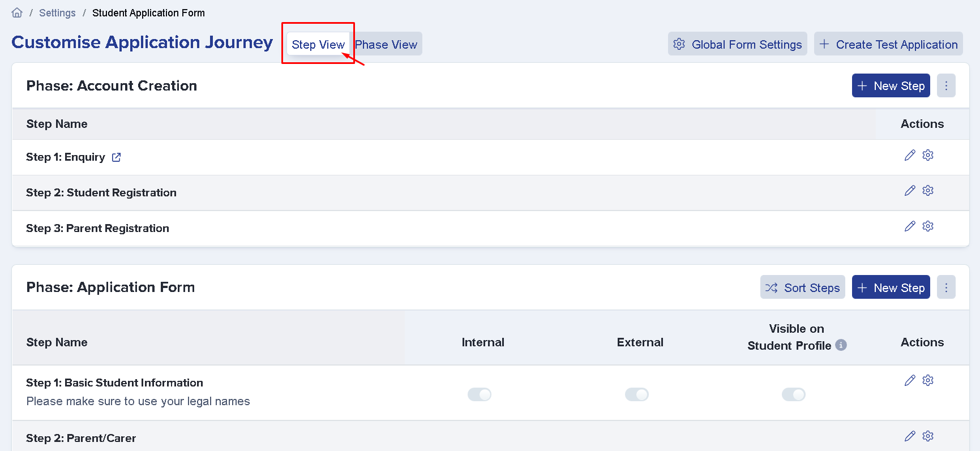
Task: Edit Parent/Carer step with pencil icon
Action: (910, 436)
